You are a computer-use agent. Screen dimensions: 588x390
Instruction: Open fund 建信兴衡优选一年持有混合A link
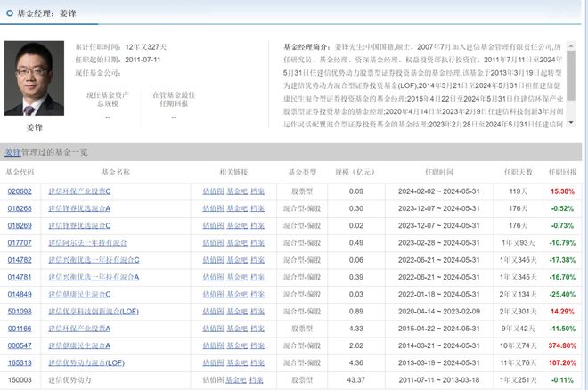(x=94, y=277)
